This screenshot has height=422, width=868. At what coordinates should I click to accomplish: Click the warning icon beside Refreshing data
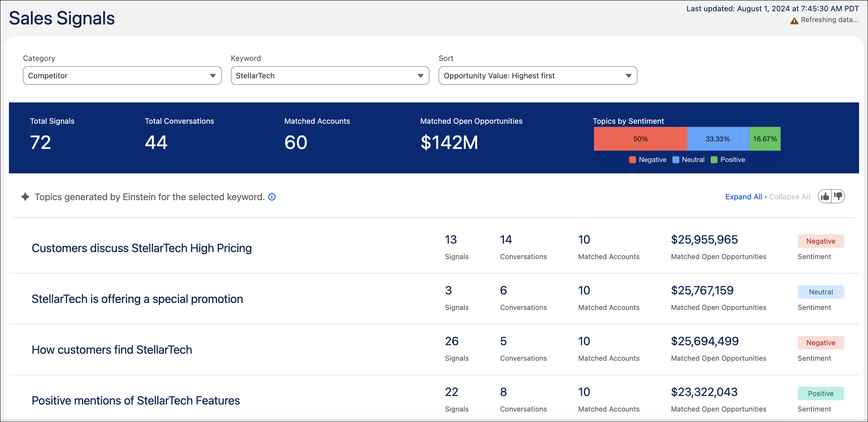(x=794, y=21)
